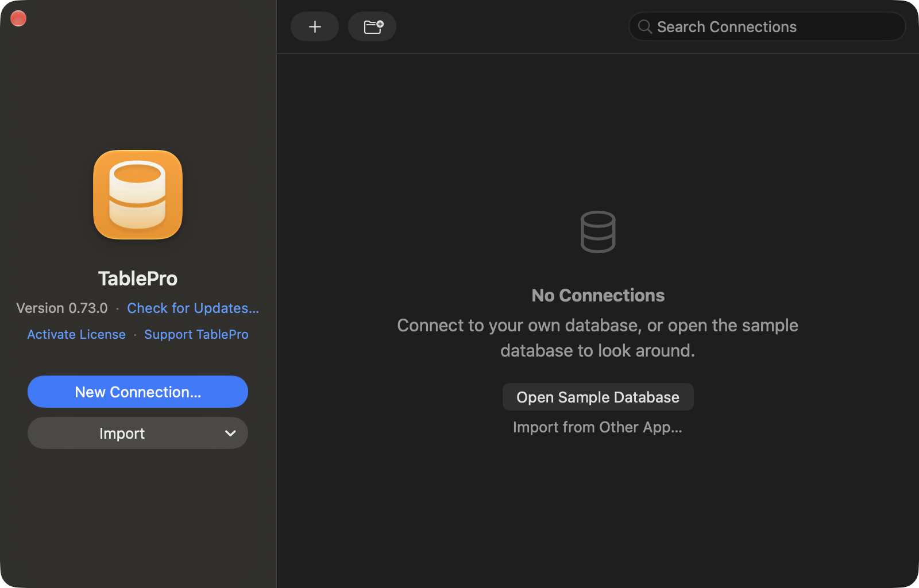Viewport: 919px width, 588px height.
Task: Open Check for Updates link
Action: (193, 308)
